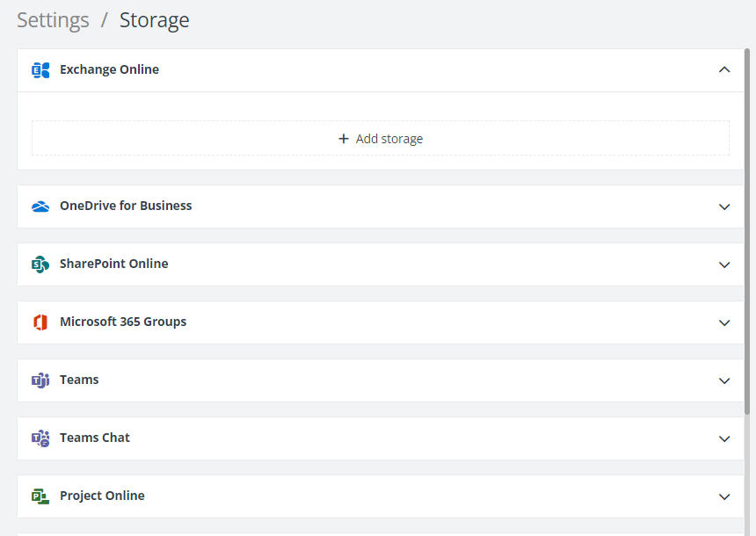Image resolution: width=756 pixels, height=536 pixels.
Task: Click the SharePoint Online icon
Action: pos(40,264)
